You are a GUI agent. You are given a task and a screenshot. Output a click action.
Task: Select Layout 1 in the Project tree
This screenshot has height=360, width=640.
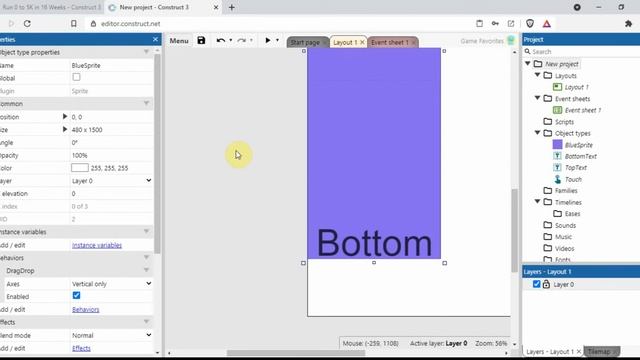[576, 87]
